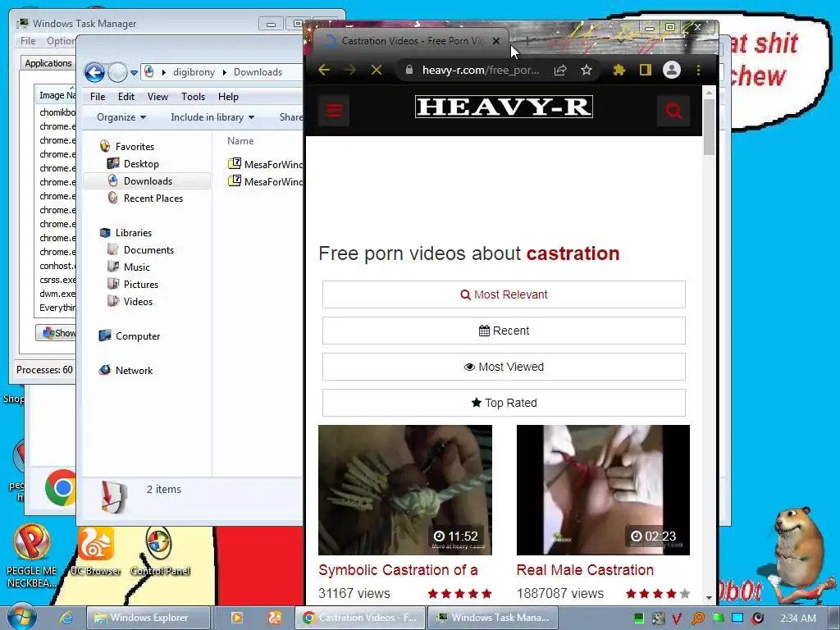Click the red V tray icon
Image resolution: width=840 pixels, height=630 pixels.
[677, 619]
